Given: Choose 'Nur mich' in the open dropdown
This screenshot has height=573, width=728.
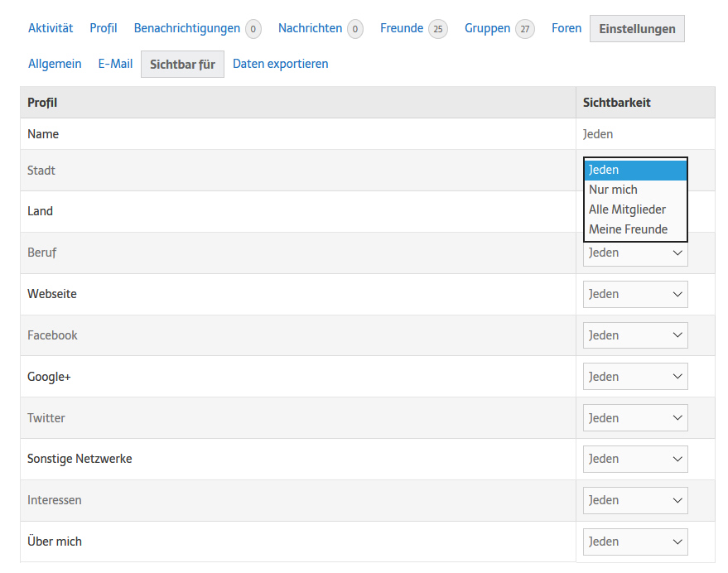Looking at the screenshot, I should click(635, 190).
